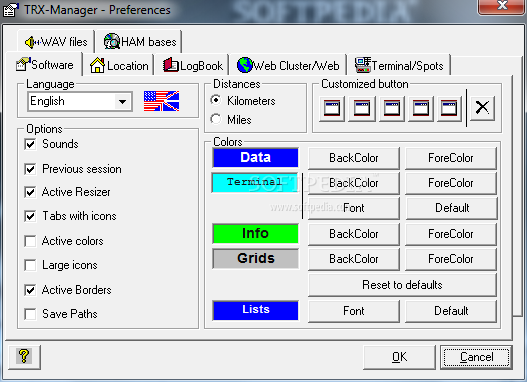
Task: Click Default button in Lists row
Action: coord(451,311)
